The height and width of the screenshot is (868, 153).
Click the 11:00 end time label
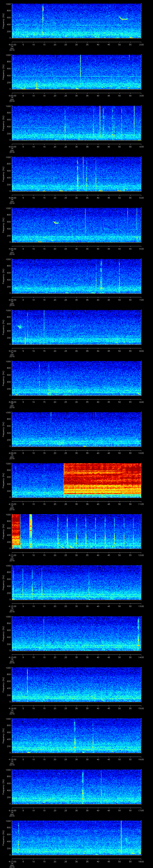point(141,504)
